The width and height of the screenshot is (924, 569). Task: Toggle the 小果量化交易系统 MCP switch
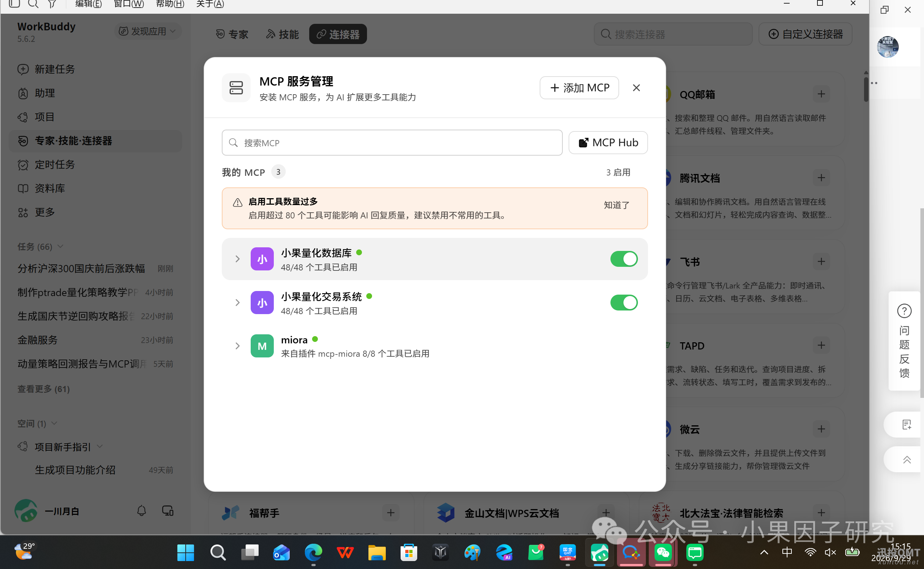[x=623, y=303]
